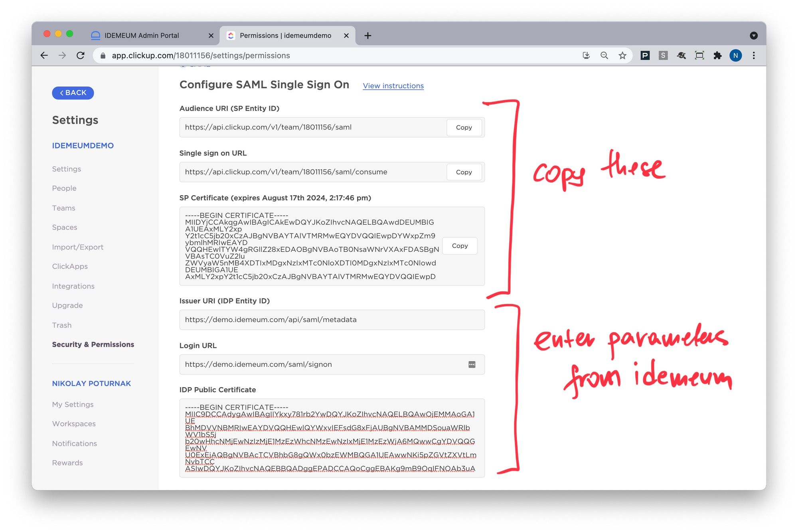Click the password manager icon in Login URL field

(472, 364)
